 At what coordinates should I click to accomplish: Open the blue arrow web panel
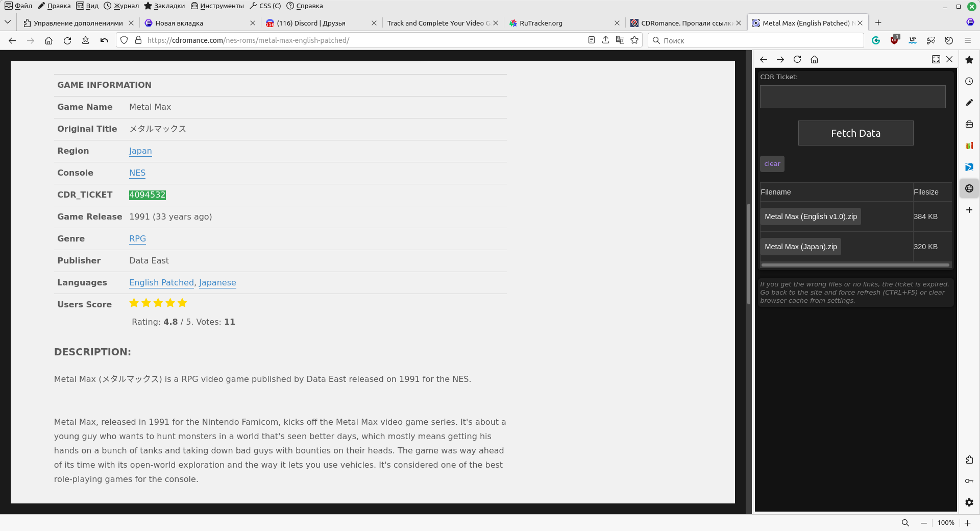pos(969,167)
